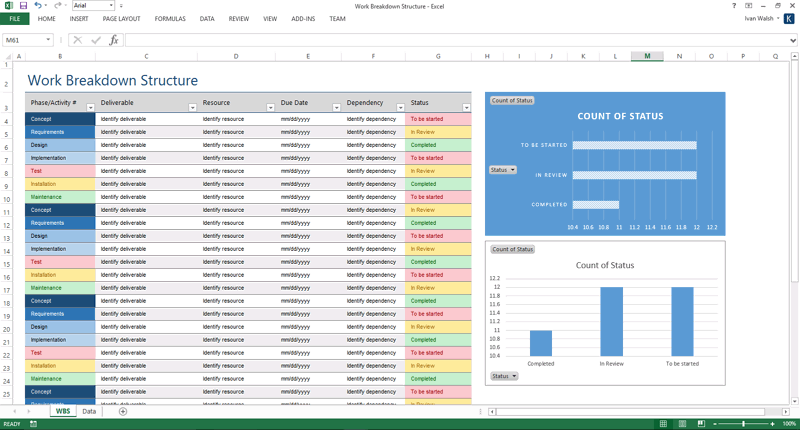Open the PAGE LAYOUT ribbon tab
Viewport: 800px width, 430px height.
[122, 19]
